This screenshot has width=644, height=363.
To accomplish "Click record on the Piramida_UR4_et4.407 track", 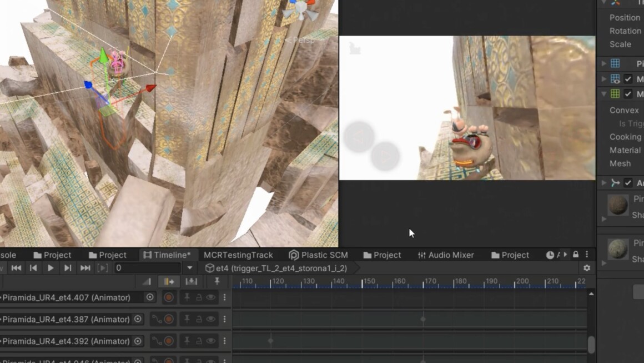I will [x=169, y=297].
